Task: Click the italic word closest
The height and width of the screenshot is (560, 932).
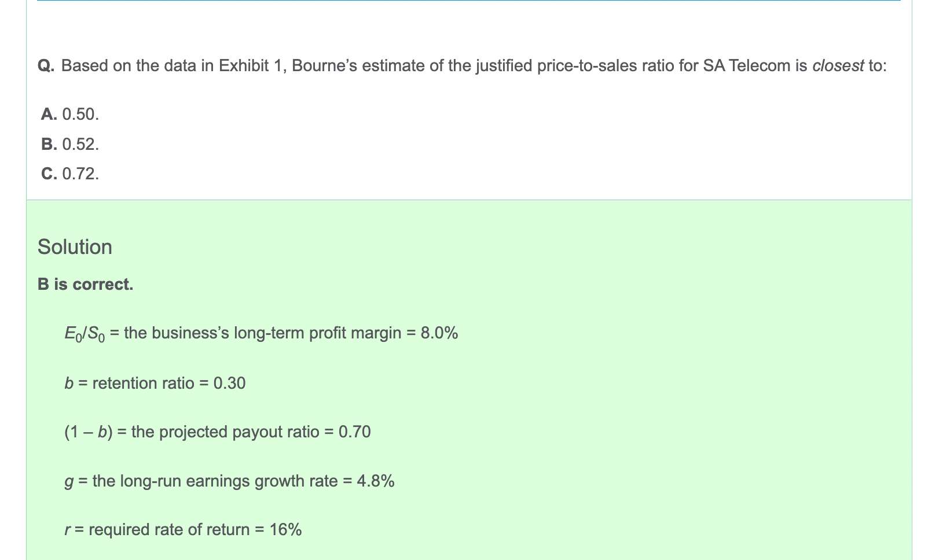Action: (838, 66)
